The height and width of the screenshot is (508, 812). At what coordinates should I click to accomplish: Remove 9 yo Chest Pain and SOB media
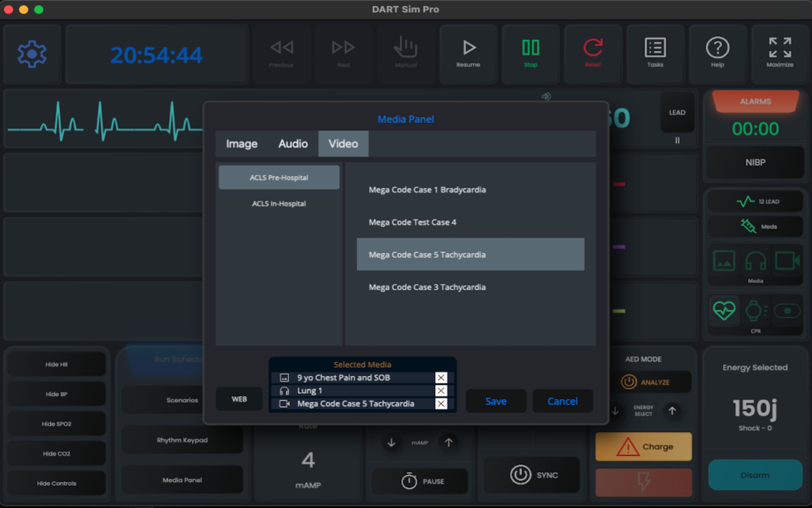(441, 378)
